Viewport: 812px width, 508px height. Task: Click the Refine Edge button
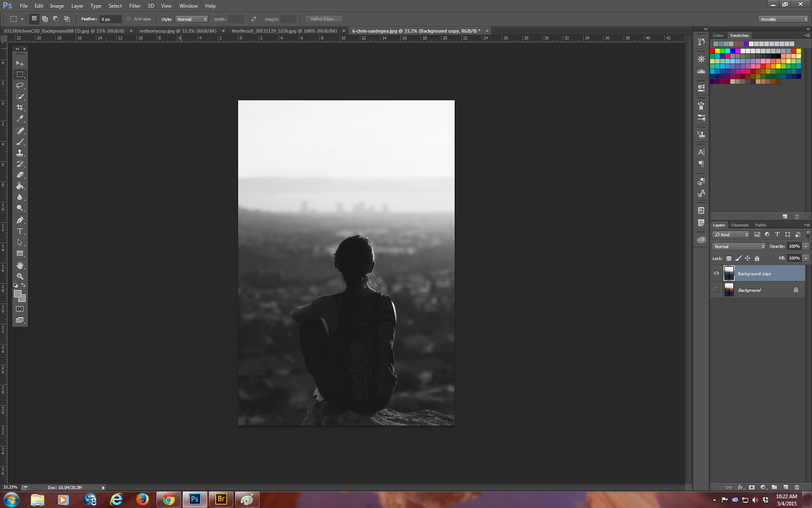pos(324,19)
